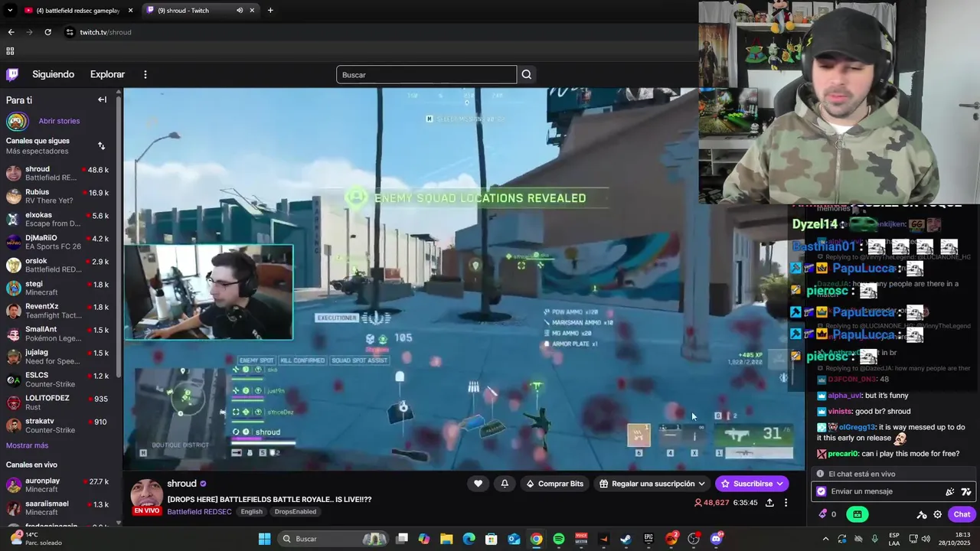
Task: Show hidden system tray icons chevron
Action: point(825,539)
